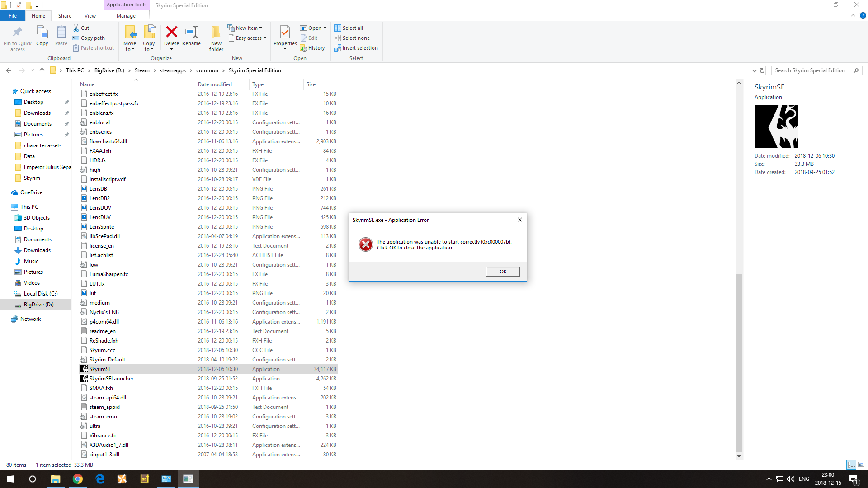
Task: Open the taskbar clock and calendar
Action: click(828, 479)
